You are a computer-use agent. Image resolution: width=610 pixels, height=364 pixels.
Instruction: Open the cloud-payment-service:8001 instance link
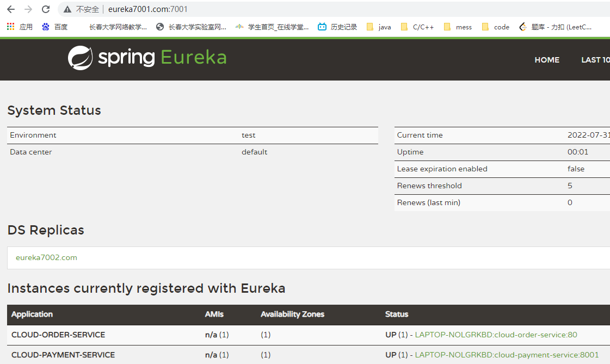coord(507,355)
